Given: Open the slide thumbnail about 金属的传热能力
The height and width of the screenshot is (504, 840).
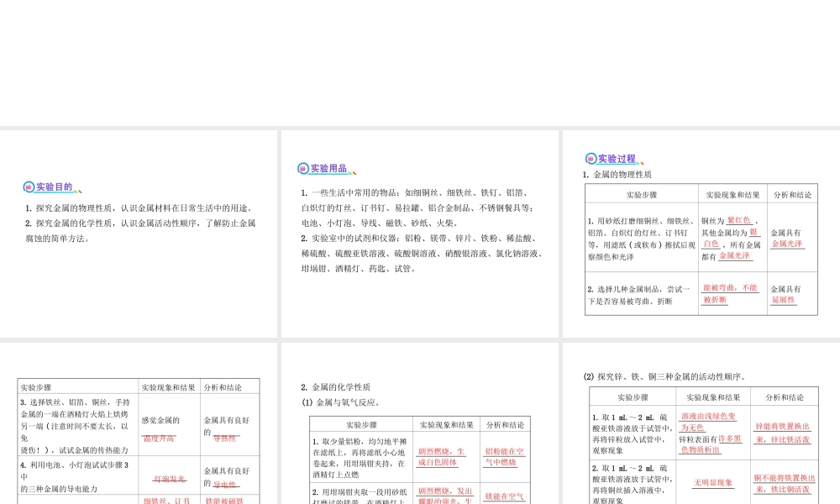Looking at the screenshot, I should 139,423.
